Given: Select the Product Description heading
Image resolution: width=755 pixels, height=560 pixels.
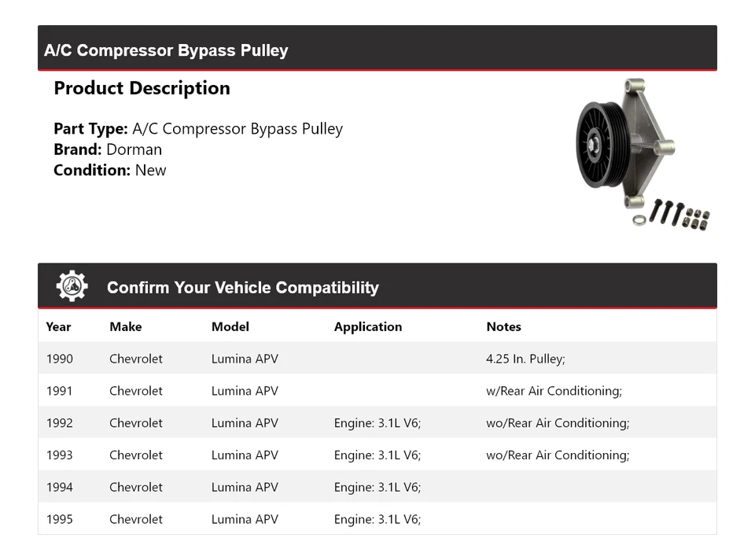Looking at the screenshot, I should coord(142,88).
